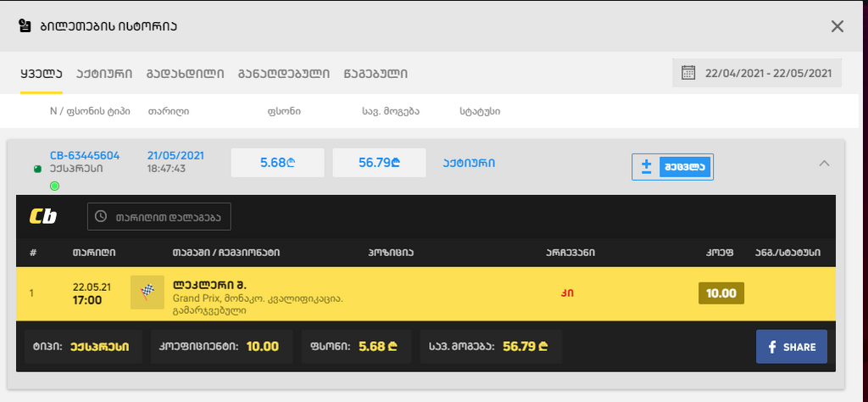This screenshot has width=868, height=402.
Task: Switch to the აქტიური tab
Action: pos(104,74)
